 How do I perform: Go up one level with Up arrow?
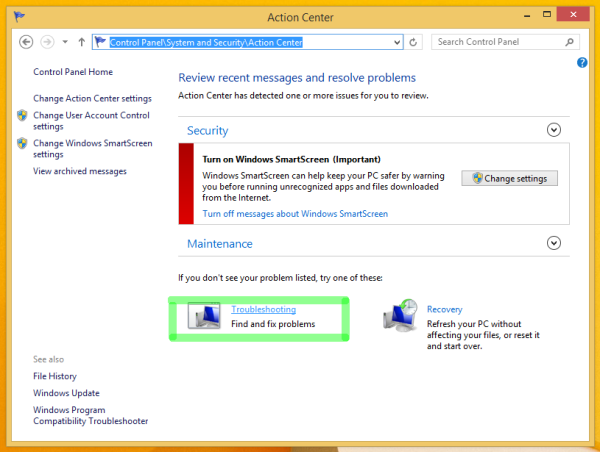point(82,42)
